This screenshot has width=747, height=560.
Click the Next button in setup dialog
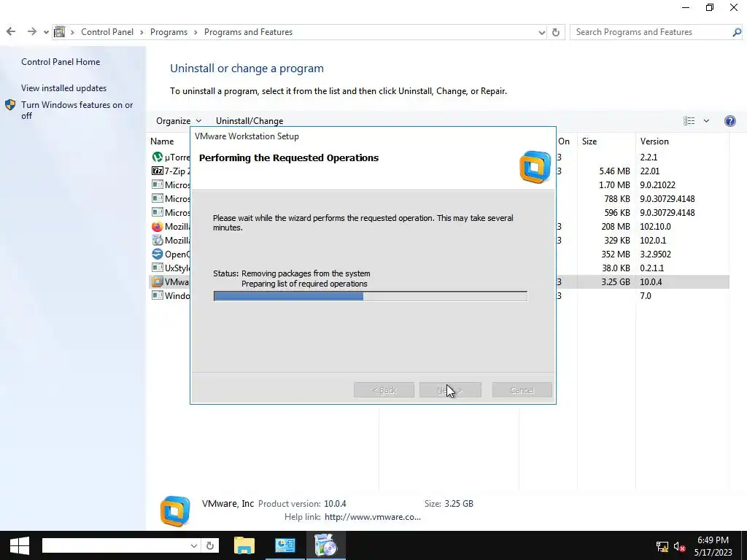[450, 390]
